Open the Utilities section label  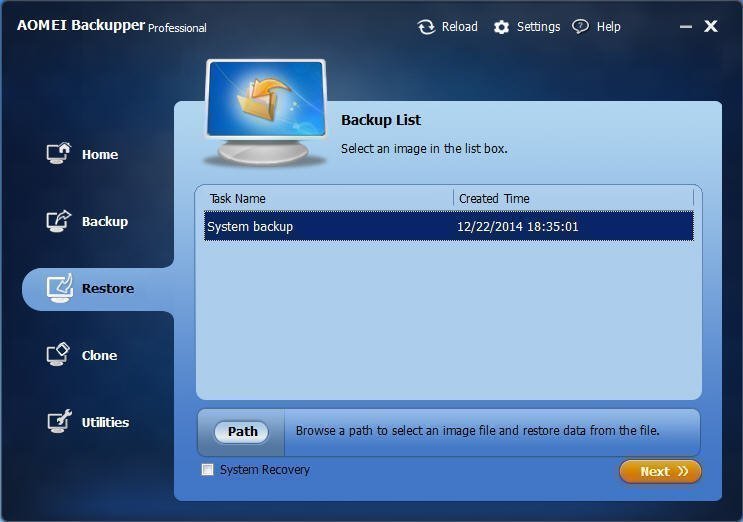click(105, 422)
